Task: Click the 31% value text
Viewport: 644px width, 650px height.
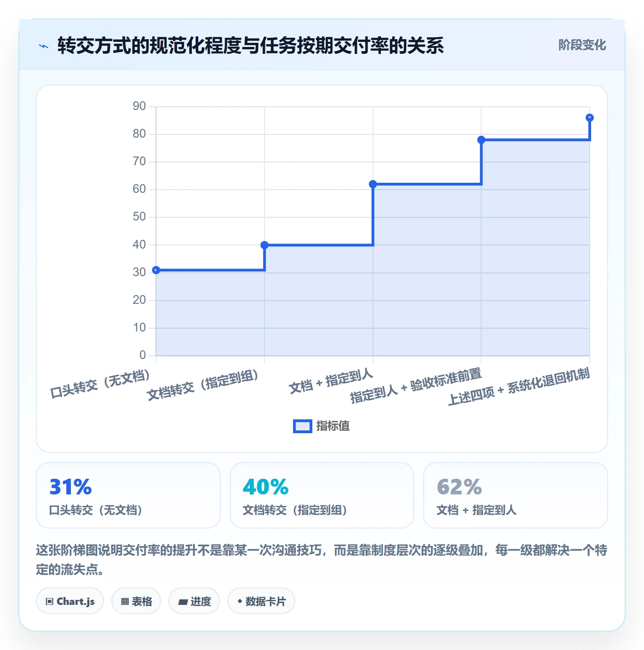Action: click(71, 487)
